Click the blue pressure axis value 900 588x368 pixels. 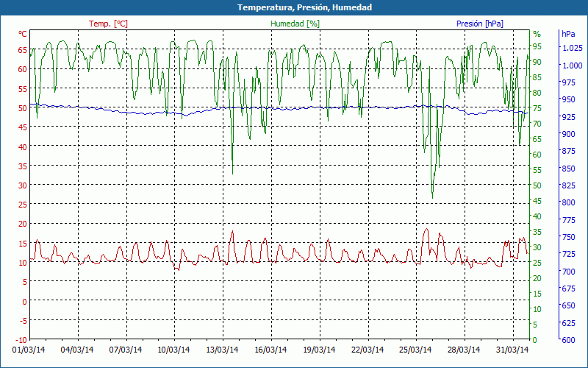click(568, 134)
